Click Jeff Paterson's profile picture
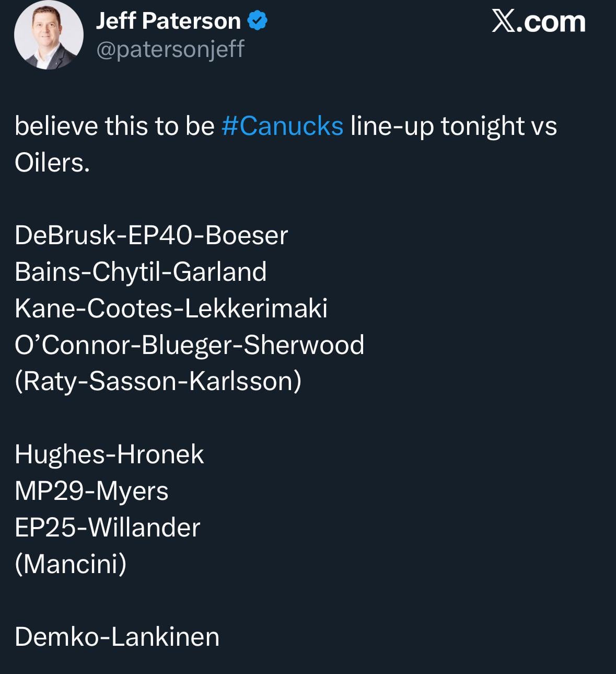The width and height of the screenshot is (616, 674). [48, 35]
